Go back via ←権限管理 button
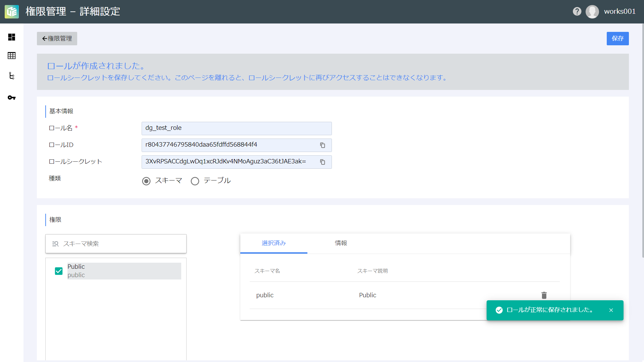 click(57, 39)
